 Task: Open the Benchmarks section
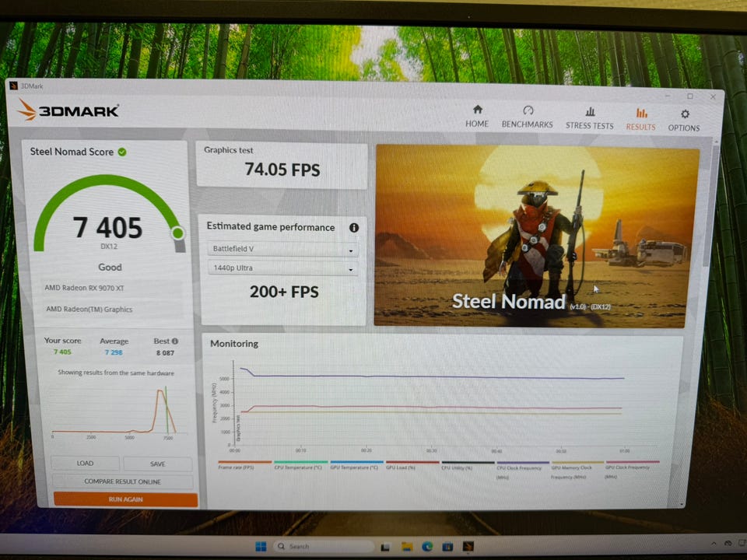tap(527, 117)
